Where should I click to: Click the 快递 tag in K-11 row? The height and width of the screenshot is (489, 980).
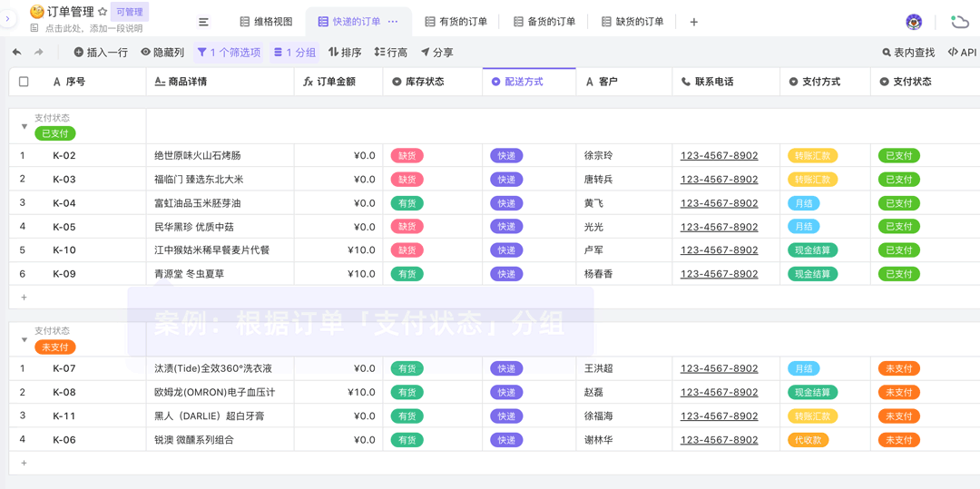click(506, 416)
